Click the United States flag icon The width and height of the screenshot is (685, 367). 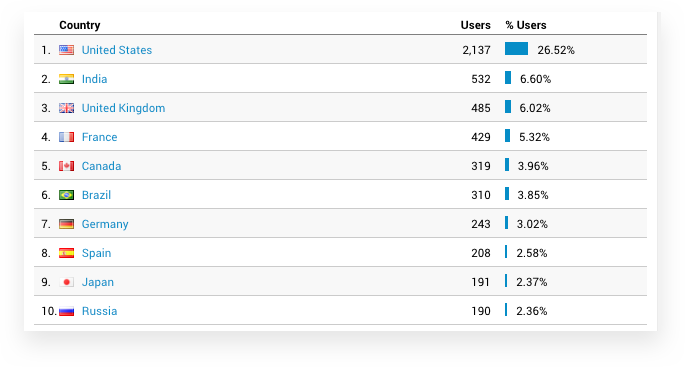[66, 50]
